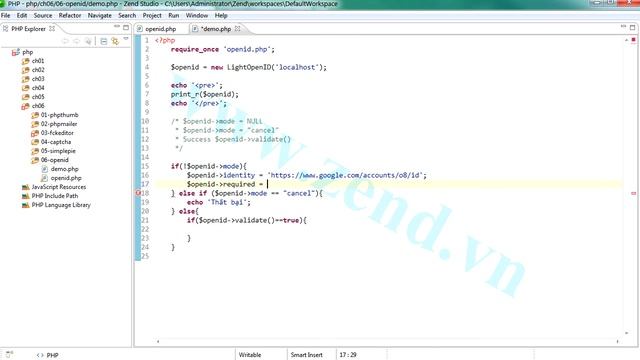Click the ch04 folder icon
This screenshot has width=640, height=360.
click(25, 88)
